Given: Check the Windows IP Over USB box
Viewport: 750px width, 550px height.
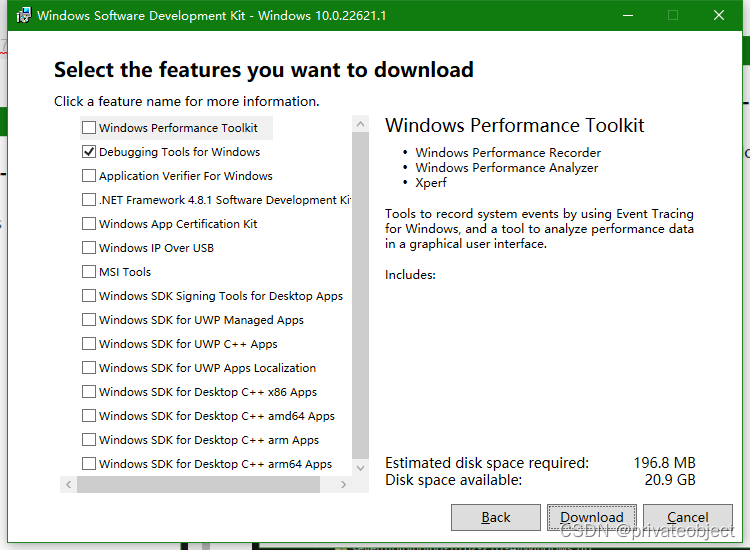Looking at the screenshot, I should (x=89, y=247).
